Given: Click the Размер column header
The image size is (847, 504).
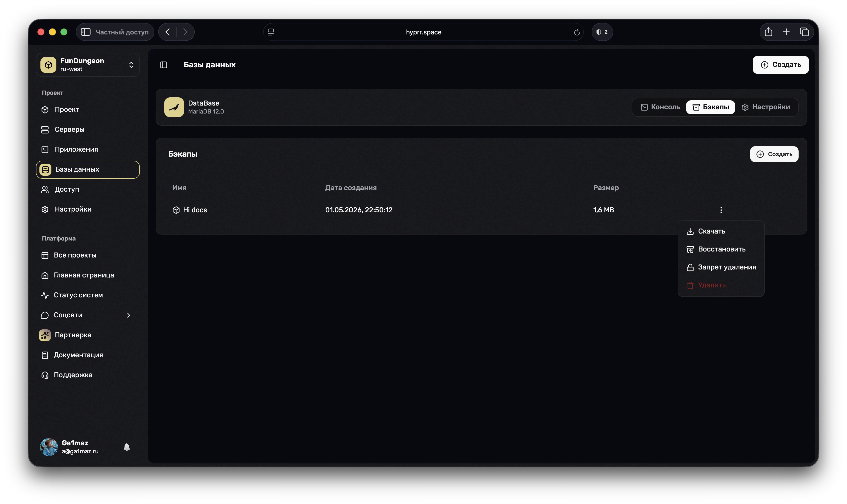Looking at the screenshot, I should 605,188.
